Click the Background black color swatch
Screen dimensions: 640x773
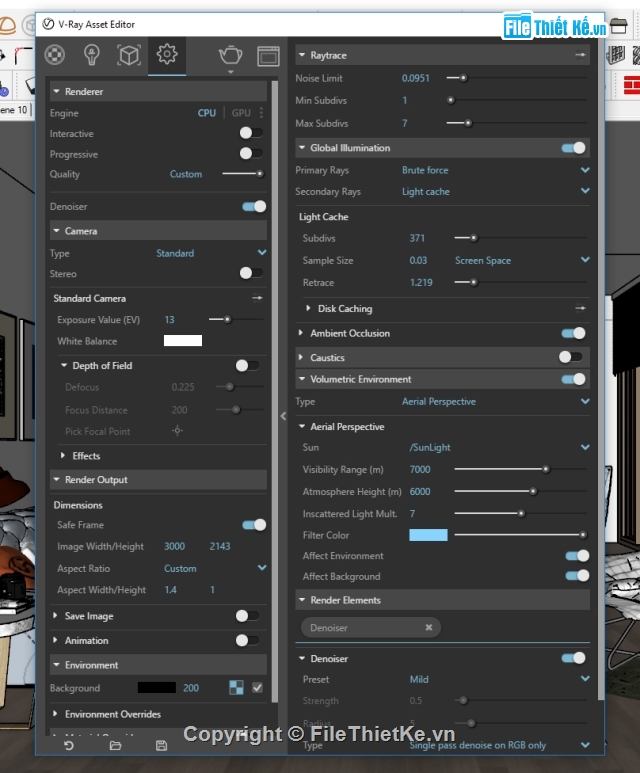click(x=157, y=688)
